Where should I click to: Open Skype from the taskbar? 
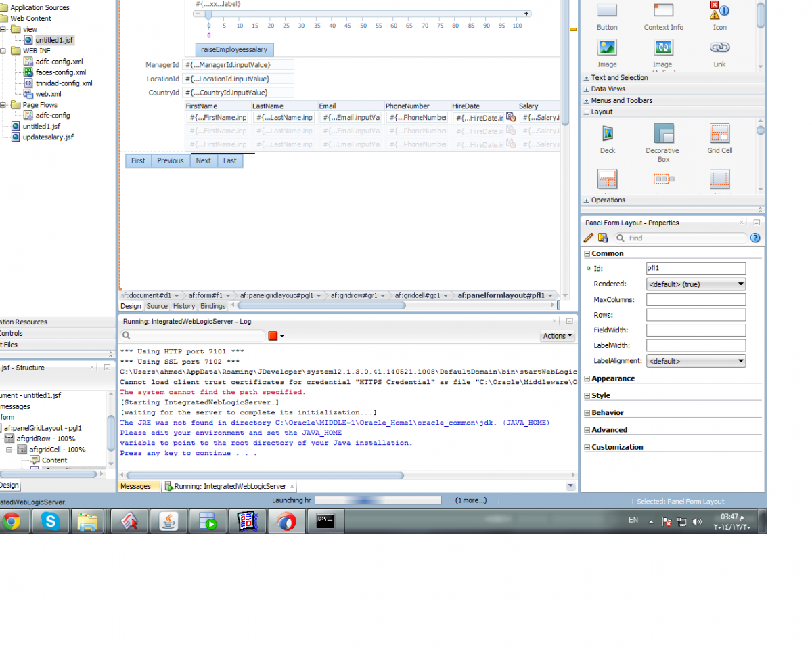pos(50,521)
